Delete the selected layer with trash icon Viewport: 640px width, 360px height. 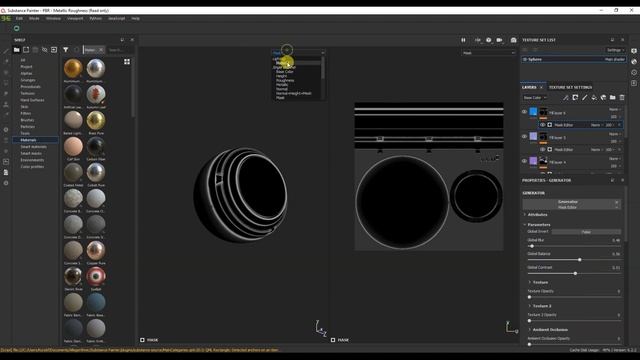[622, 98]
